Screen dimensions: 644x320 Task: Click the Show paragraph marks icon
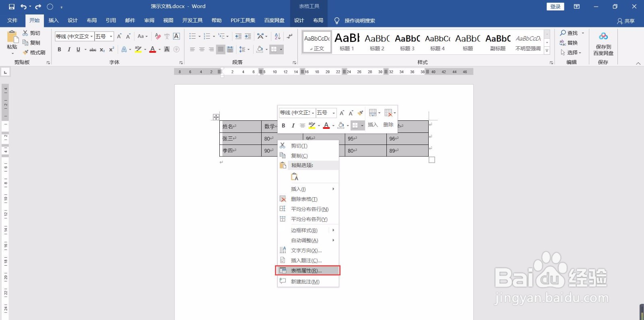(290, 36)
